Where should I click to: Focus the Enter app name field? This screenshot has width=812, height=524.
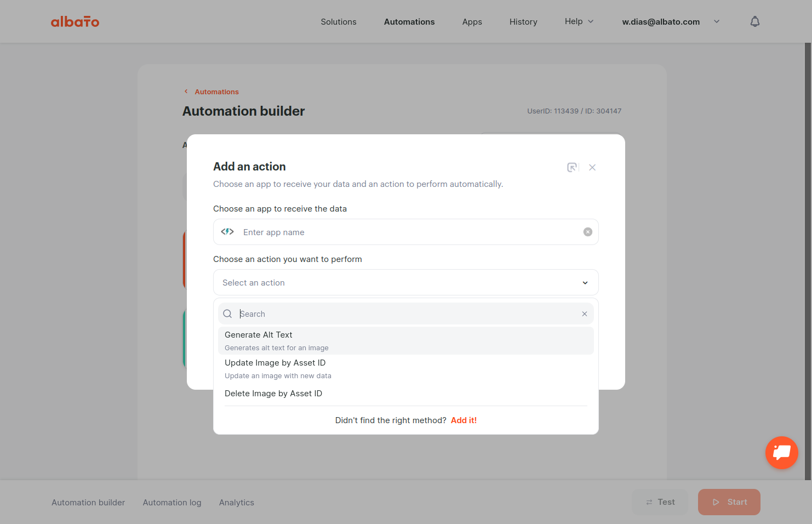(406, 232)
